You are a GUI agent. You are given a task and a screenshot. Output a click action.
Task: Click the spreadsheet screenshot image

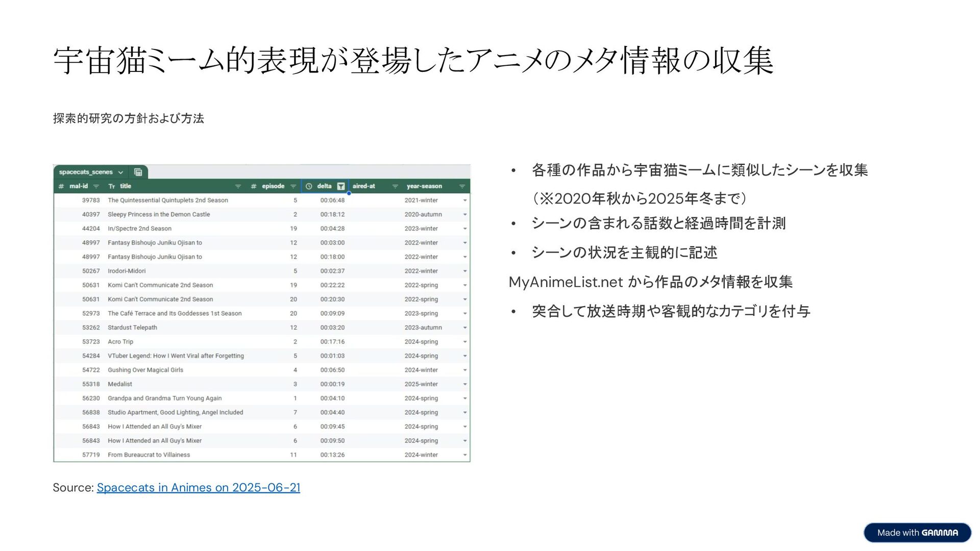262,313
